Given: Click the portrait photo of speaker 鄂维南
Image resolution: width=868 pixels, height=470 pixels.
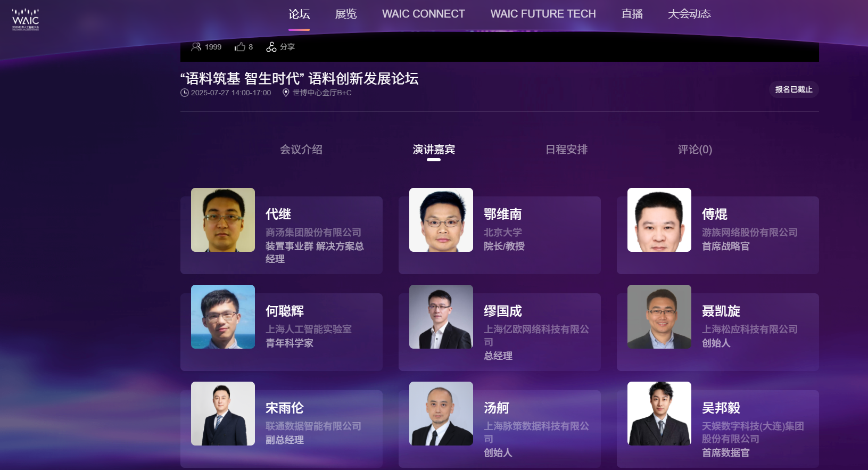Looking at the screenshot, I should [x=441, y=220].
